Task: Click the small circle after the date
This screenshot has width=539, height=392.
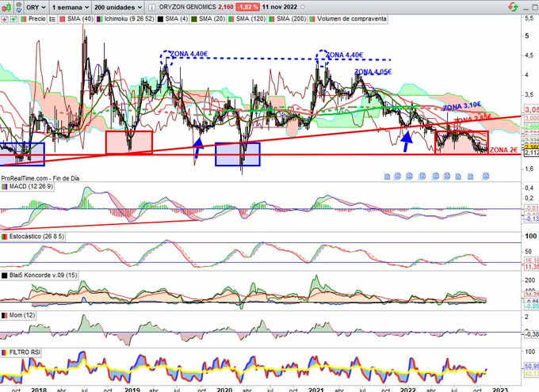Action: (x=303, y=7)
